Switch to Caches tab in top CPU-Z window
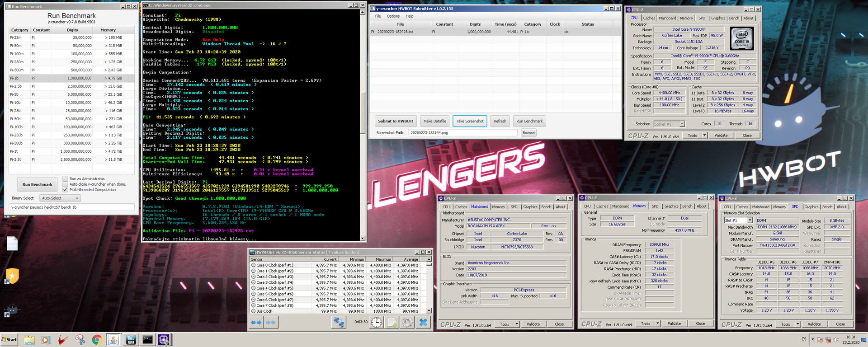Image resolution: width=868 pixels, height=347 pixels. coord(649,18)
